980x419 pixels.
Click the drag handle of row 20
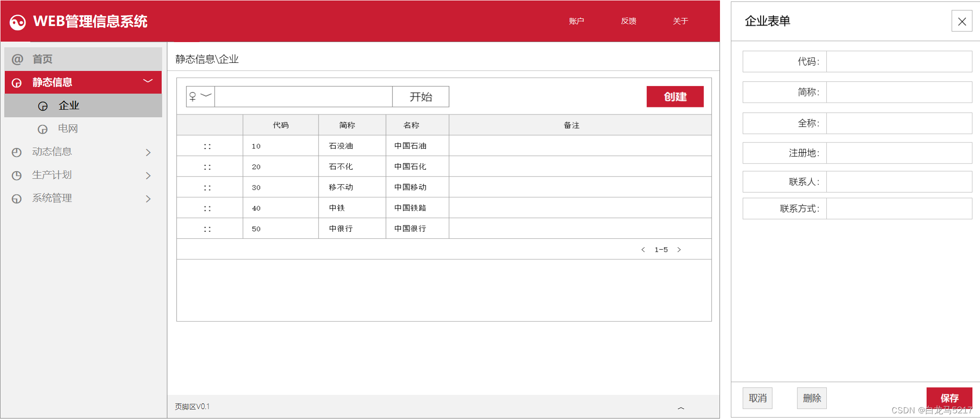click(x=207, y=167)
